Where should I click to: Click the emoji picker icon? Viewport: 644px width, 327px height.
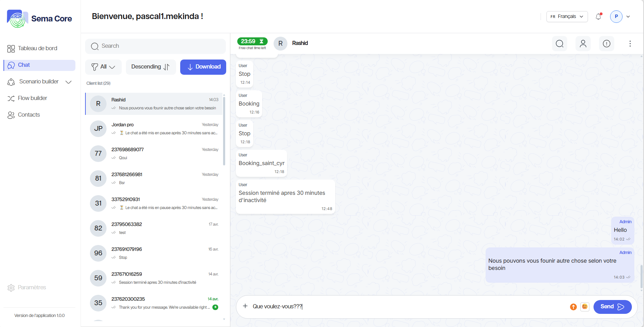(x=585, y=307)
